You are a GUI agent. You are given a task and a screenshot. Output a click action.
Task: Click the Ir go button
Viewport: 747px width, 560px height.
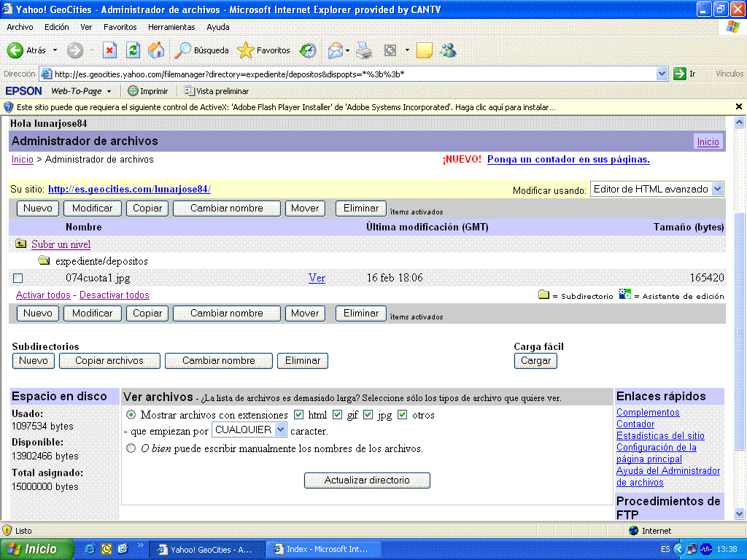[685, 74]
